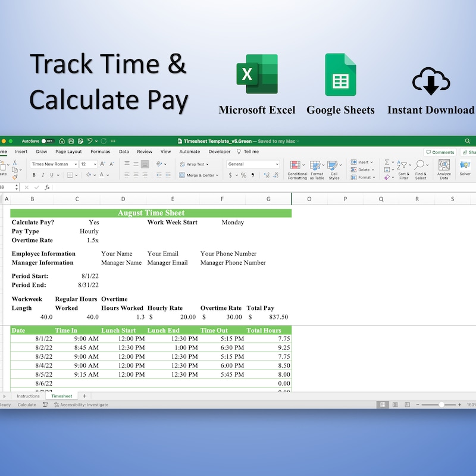Toggle top vertical alignment
476x476 pixels.
127,164
